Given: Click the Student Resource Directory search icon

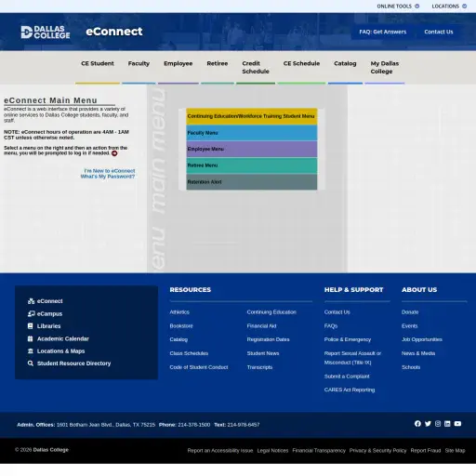Looking at the screenshot, I should (31, 364).
